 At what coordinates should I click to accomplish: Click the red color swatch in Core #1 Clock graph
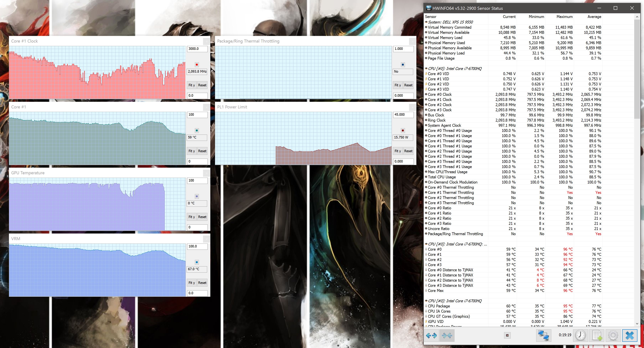pyautogui.click(x=197, y=65)
